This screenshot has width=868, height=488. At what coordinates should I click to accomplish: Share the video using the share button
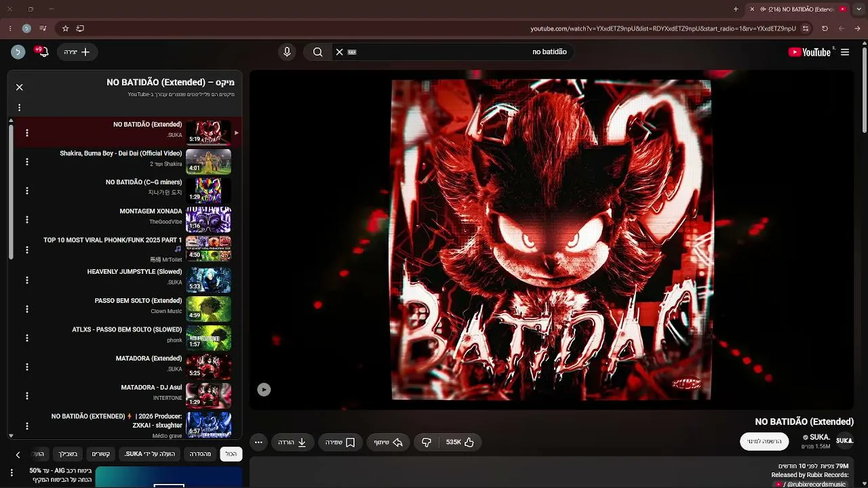coord(389,443)
